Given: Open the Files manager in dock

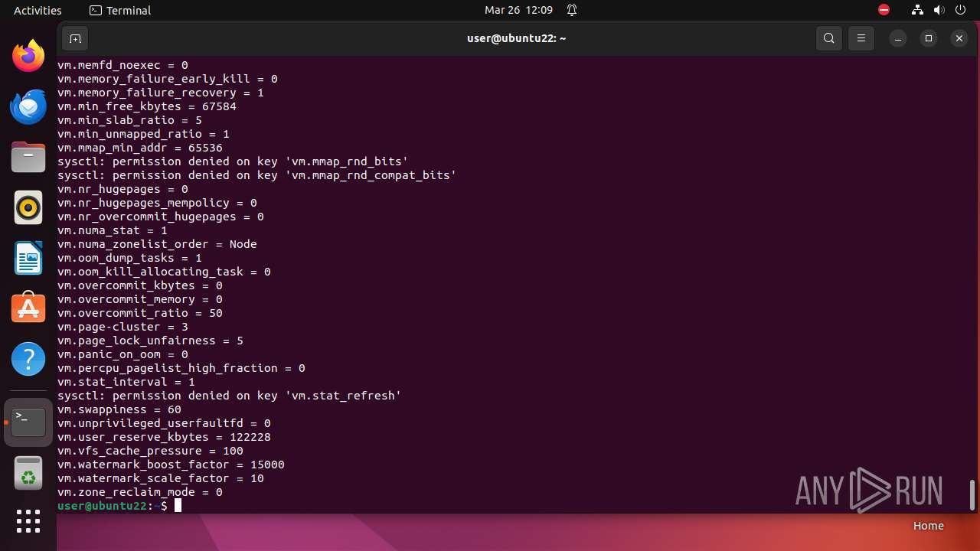Looking at the screenshot, I should coord(28,158).
